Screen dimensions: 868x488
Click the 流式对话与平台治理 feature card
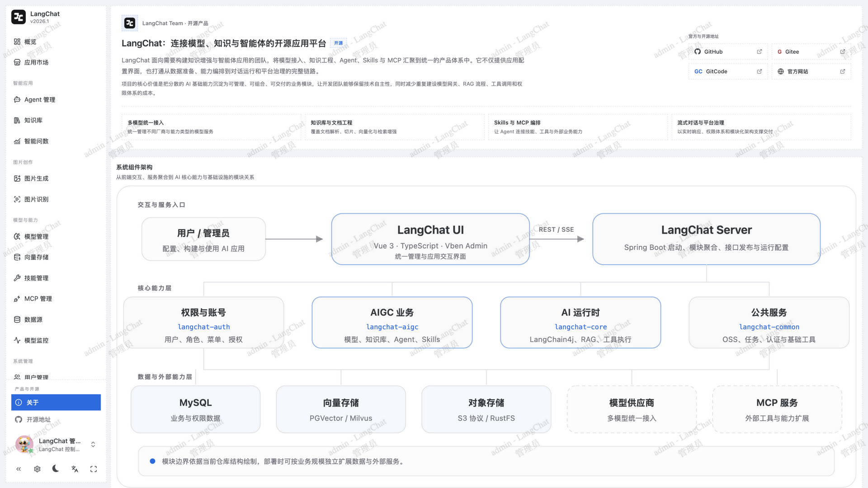(761, 127)
